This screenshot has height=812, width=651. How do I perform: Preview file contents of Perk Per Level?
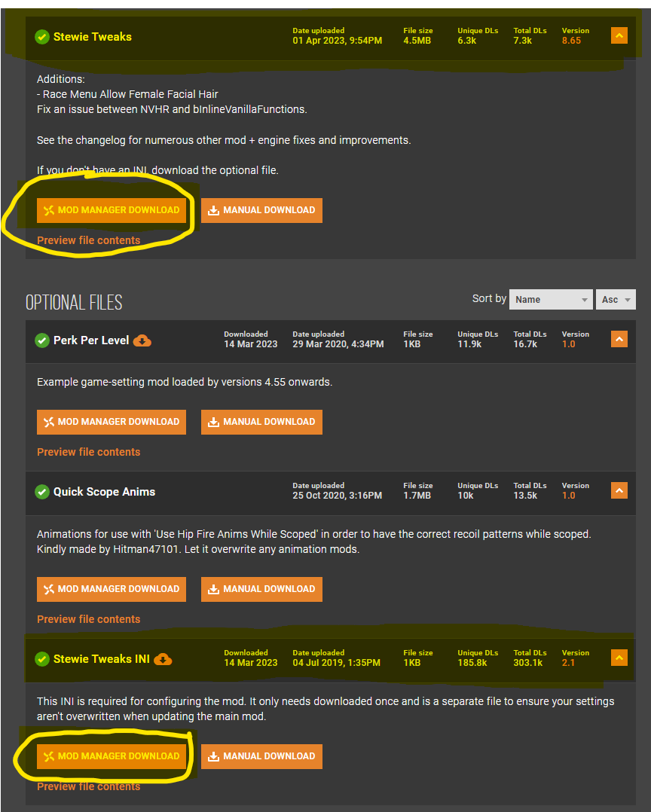point(89,452)
